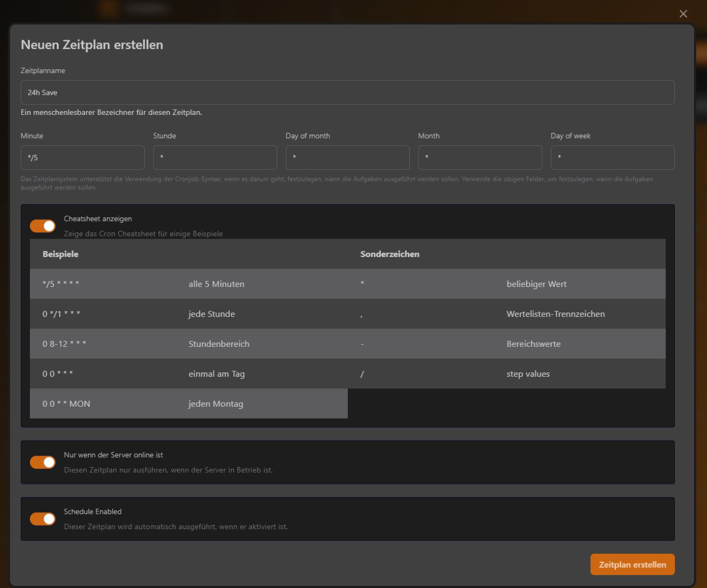Click the Zeitplanname input field
The image size is (707, 588).
click(347, 93)
